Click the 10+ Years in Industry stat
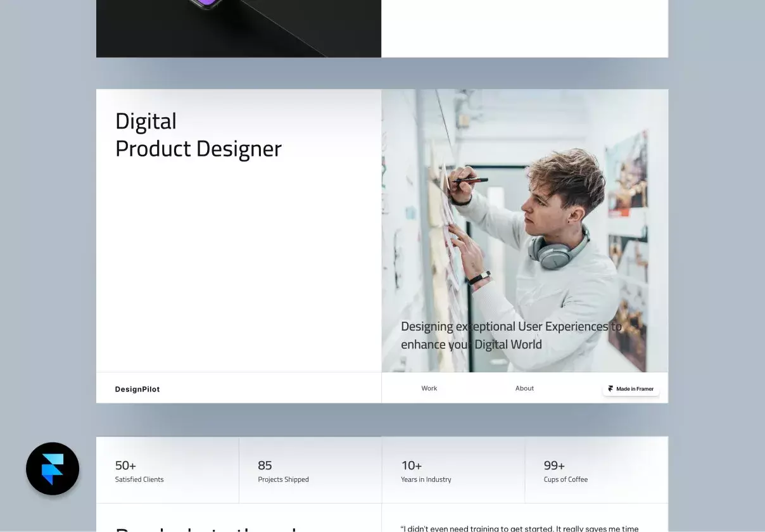Viewport: 765px width, 532px height. pyautogui.click(x=426, y=471)
